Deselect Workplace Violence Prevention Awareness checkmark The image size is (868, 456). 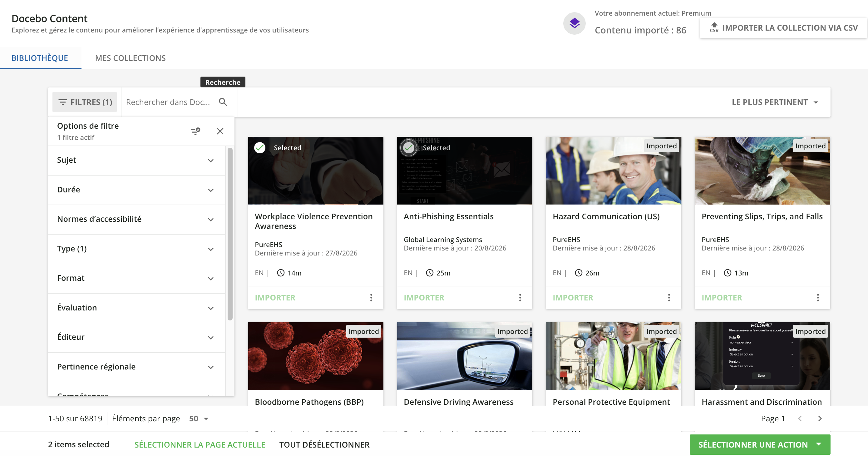(x=260, y=148)
